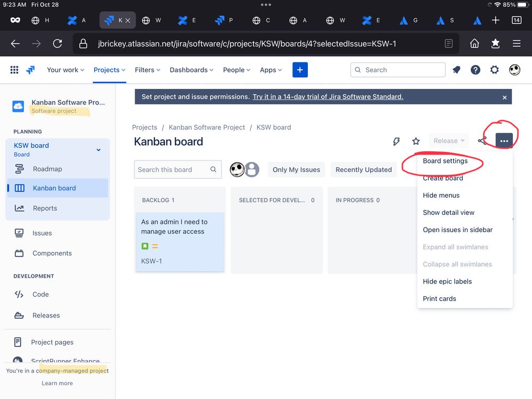The width and height of the screenshot is (532, 399).
Task: Click the private browsing mask icon
Action: click(15, 20)
